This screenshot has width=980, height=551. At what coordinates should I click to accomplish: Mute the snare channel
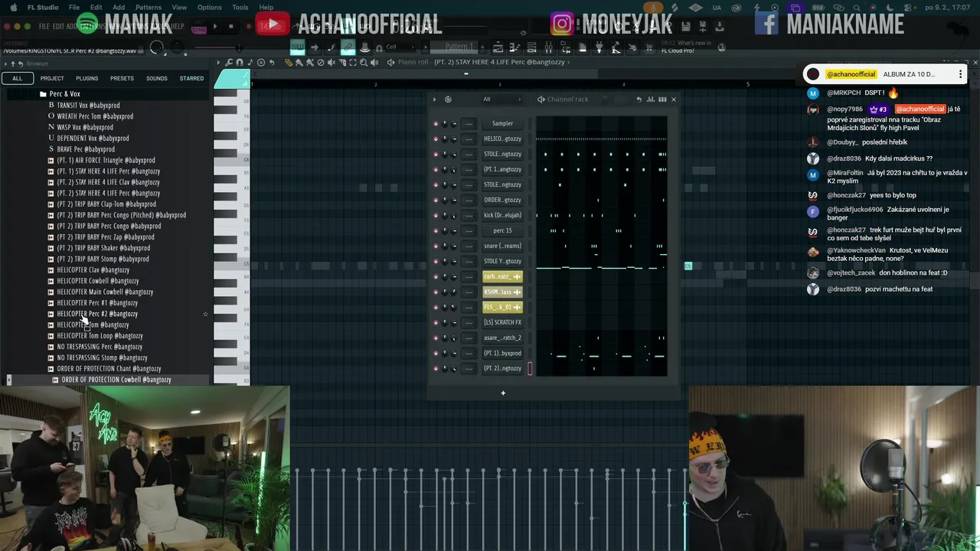click(x=436, y=246)
